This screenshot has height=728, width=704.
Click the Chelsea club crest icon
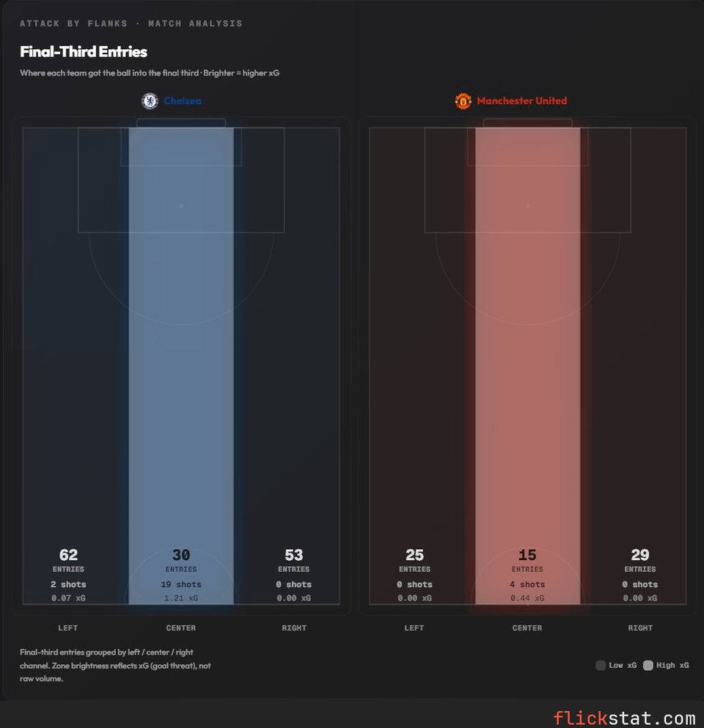pos(150,100)
